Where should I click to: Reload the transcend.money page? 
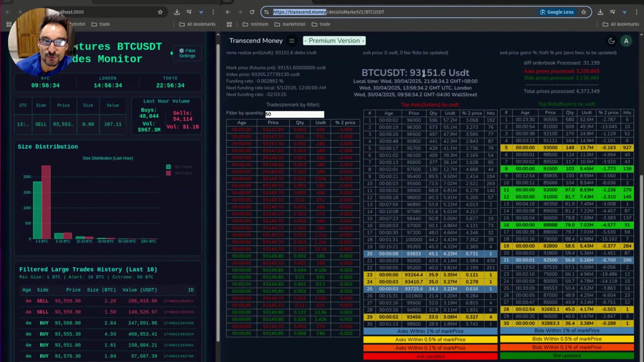click(x=252, y=12)
